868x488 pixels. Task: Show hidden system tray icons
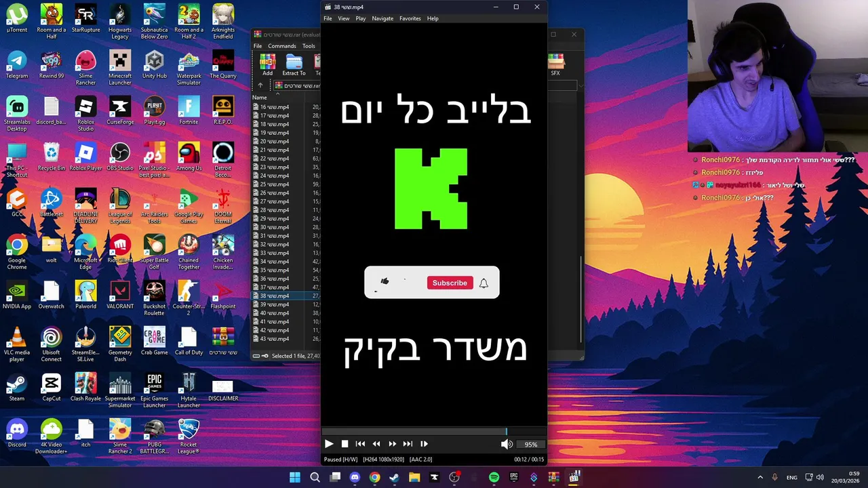[760, 478]
